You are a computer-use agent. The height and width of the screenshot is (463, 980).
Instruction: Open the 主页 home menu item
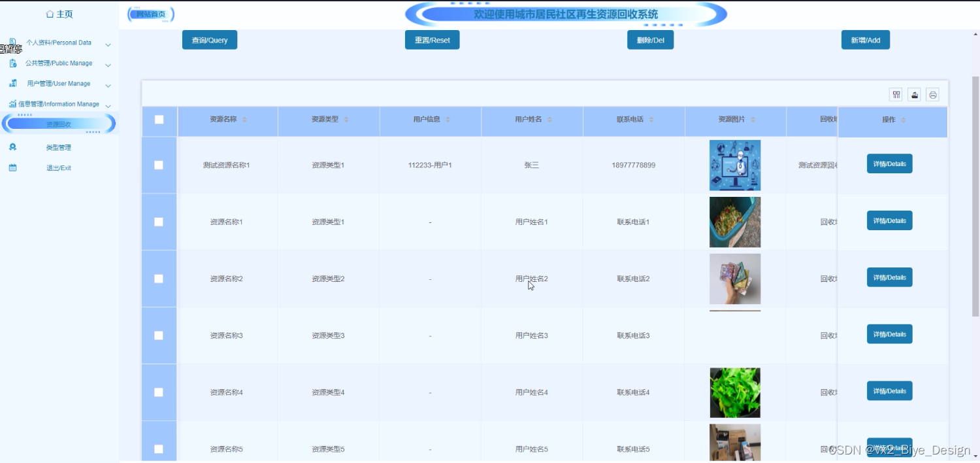click(59, 14)
